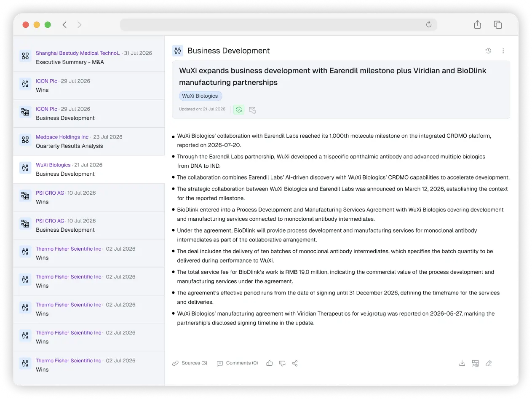Image resolution: width=532 pixels, height=399 pixels.
Task: Reload the page using the refresh icon
Action: (x=429, y=24)
